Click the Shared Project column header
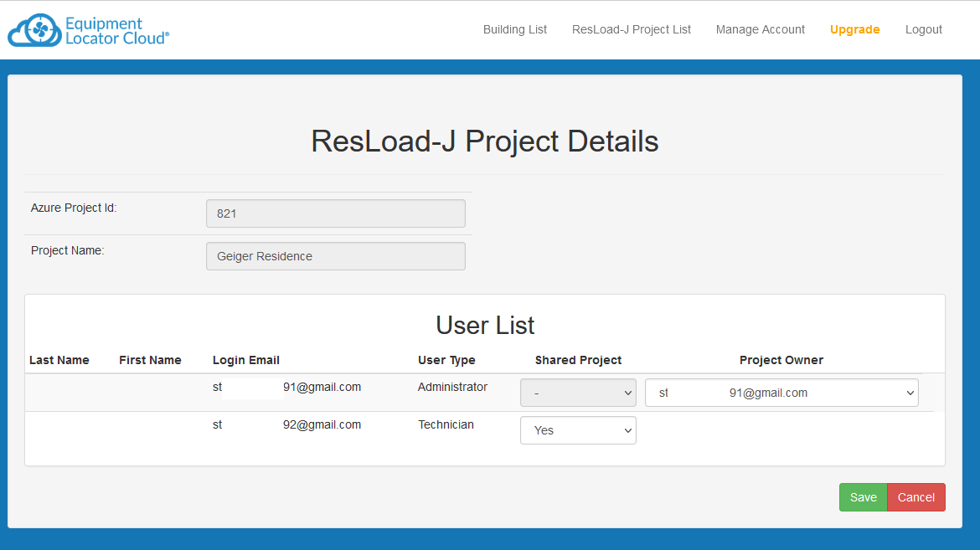This screenshot has width=980, height=550. tap(578, 360)
